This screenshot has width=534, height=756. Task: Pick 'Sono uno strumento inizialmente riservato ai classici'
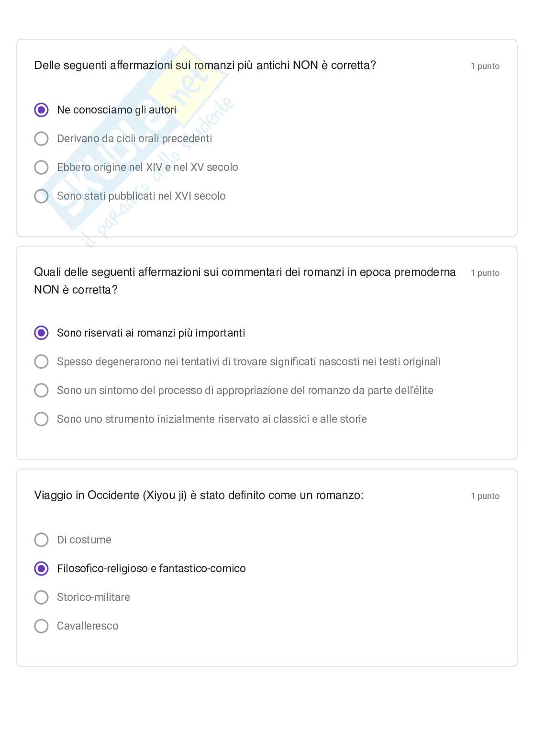click(42, 419)
